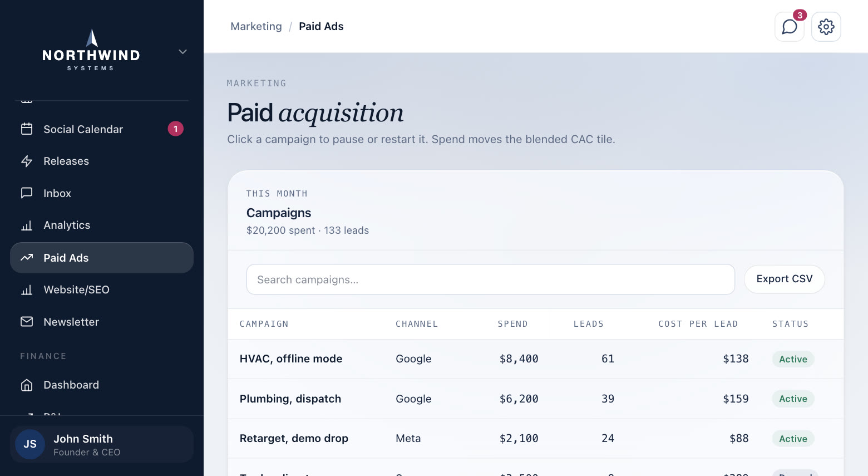Export campaigns as CSV
Screen dimensions: 868x476
click(x=785, y=279)
